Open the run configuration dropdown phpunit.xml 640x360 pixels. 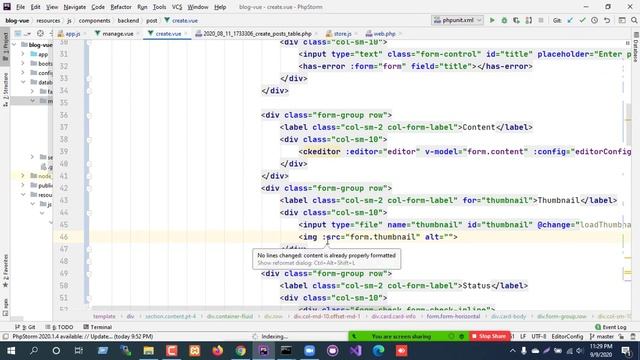point(458,20)
